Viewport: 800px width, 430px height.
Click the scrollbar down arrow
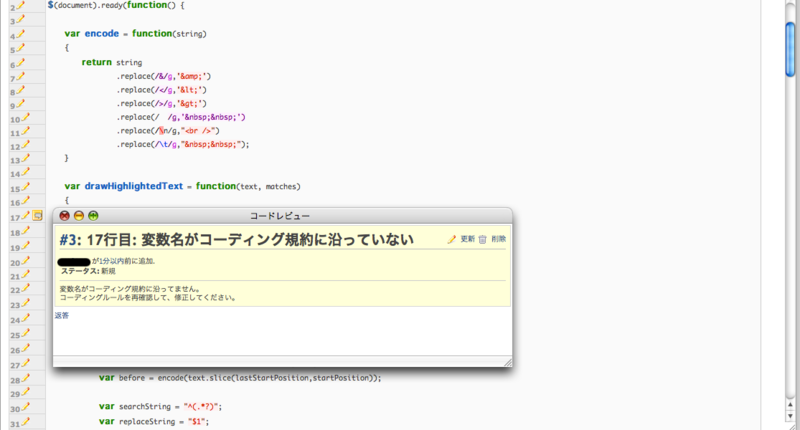pos(790,416)
